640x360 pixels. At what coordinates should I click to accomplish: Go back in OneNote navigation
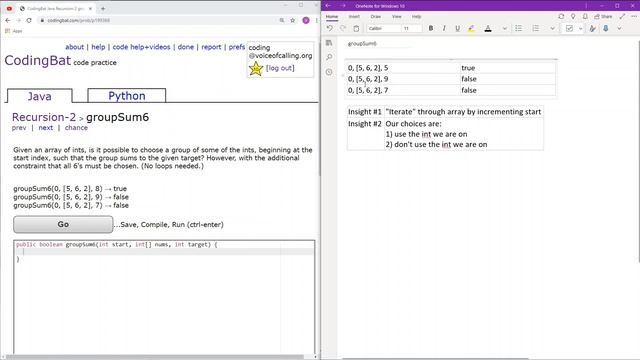tap(329, 6)
